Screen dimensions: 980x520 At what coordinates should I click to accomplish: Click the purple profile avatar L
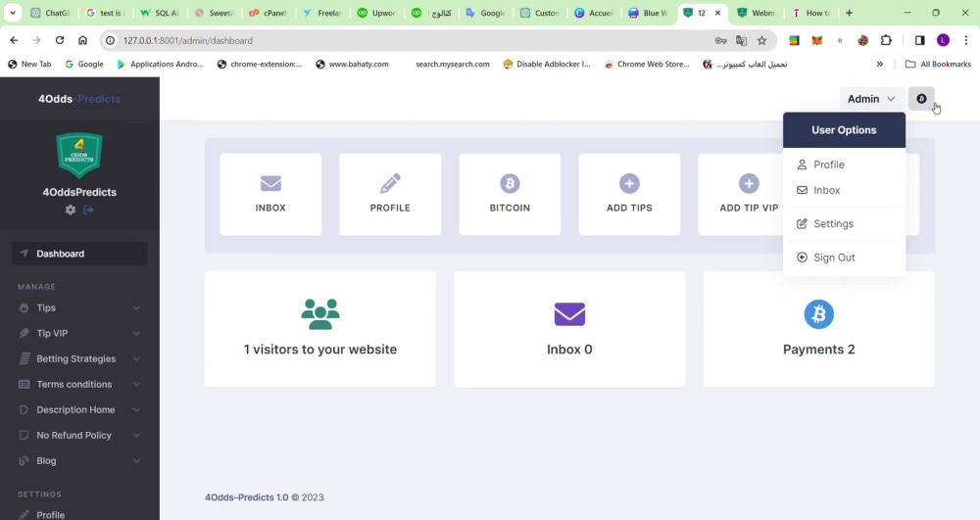(943, 40)
